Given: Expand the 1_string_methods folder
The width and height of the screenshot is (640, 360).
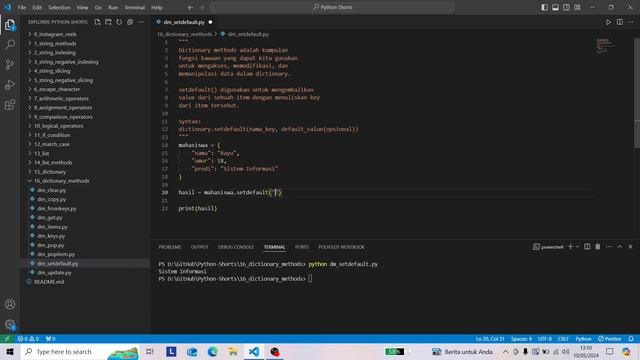Looking at the screenshot, I should 85,43.
